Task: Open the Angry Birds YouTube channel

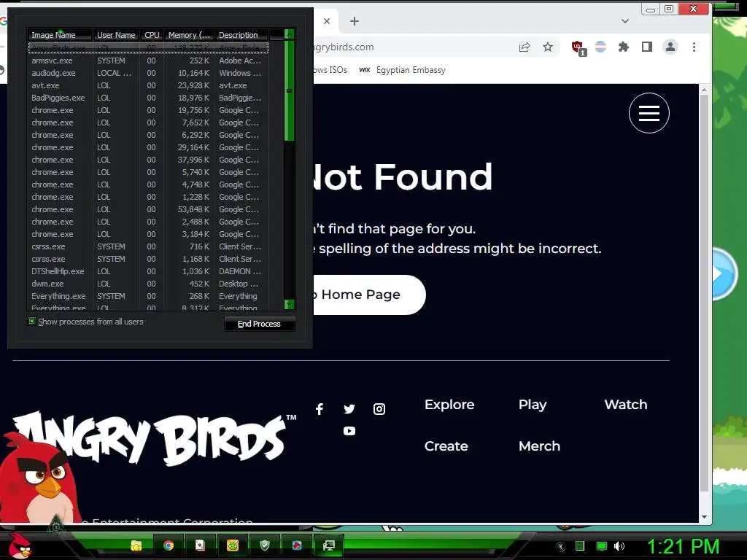Action: tap(349, 431)
